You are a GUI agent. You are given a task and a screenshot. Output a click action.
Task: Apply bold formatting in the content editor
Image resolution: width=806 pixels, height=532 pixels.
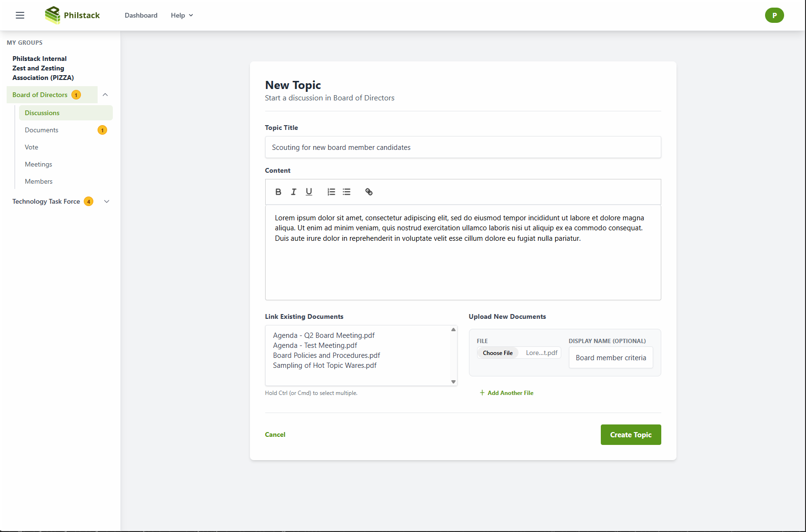tap(278, 192)
